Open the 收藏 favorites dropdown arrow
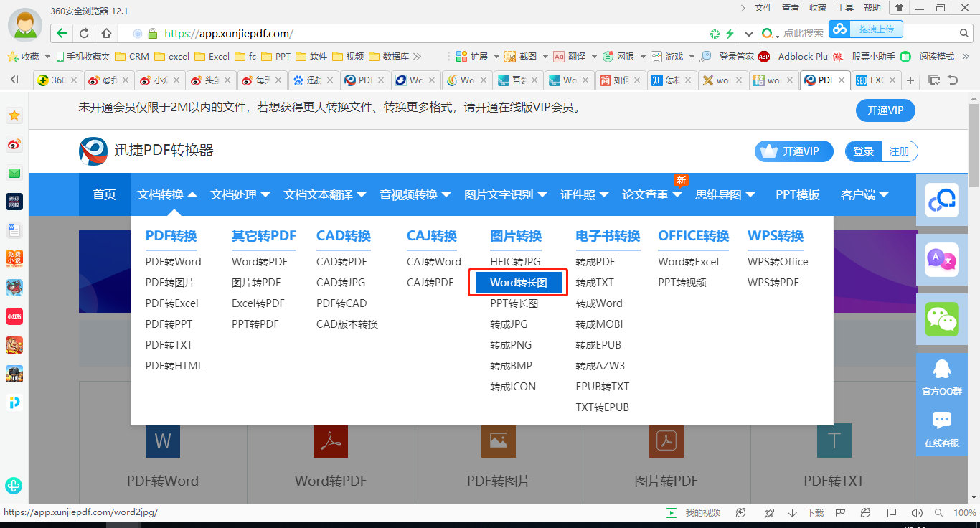The height and width of the screenshot is (528, 980). point(47,56)
